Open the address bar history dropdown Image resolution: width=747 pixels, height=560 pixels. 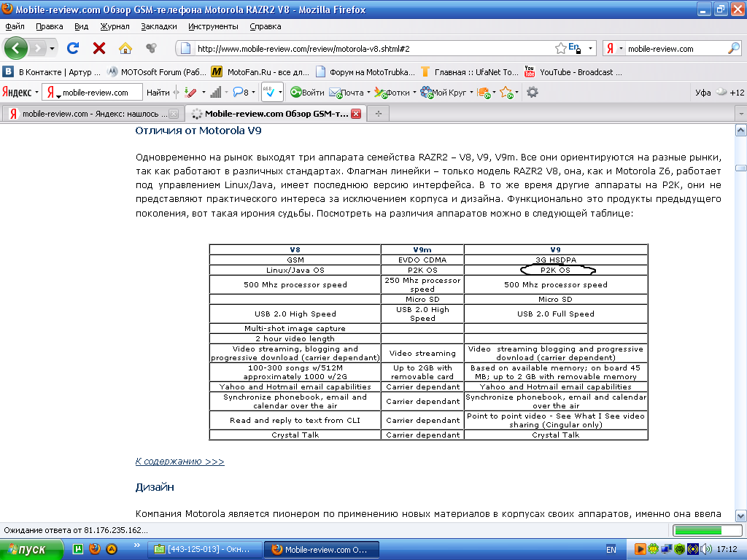tap(590, 48)
